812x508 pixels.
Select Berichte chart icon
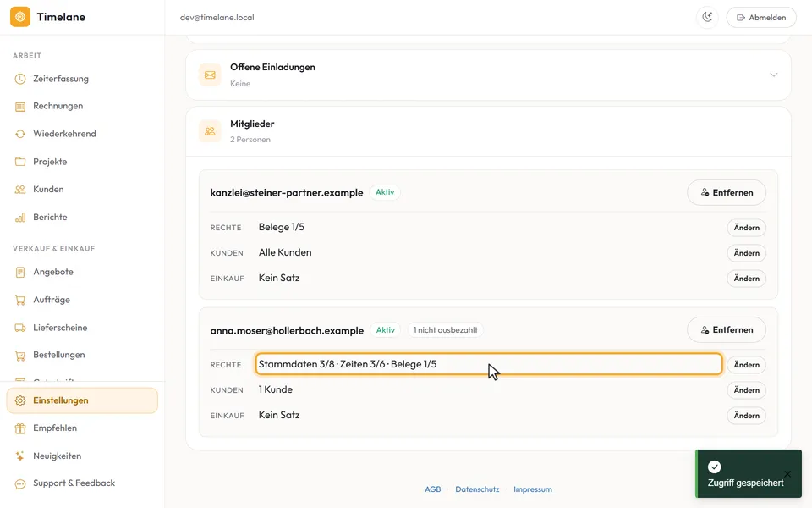[x=20, y=218]
